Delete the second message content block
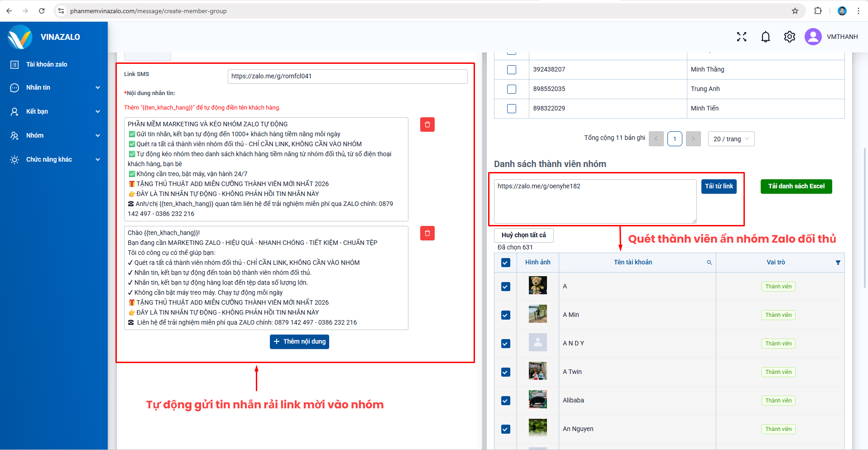 tap(427, 233)
